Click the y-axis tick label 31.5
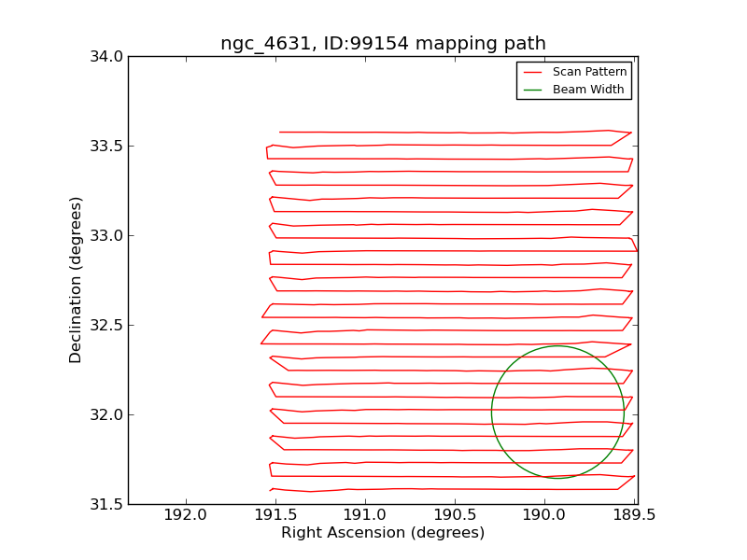The height and width of the screenshot is (560, 747). click(x=106, y=504)
